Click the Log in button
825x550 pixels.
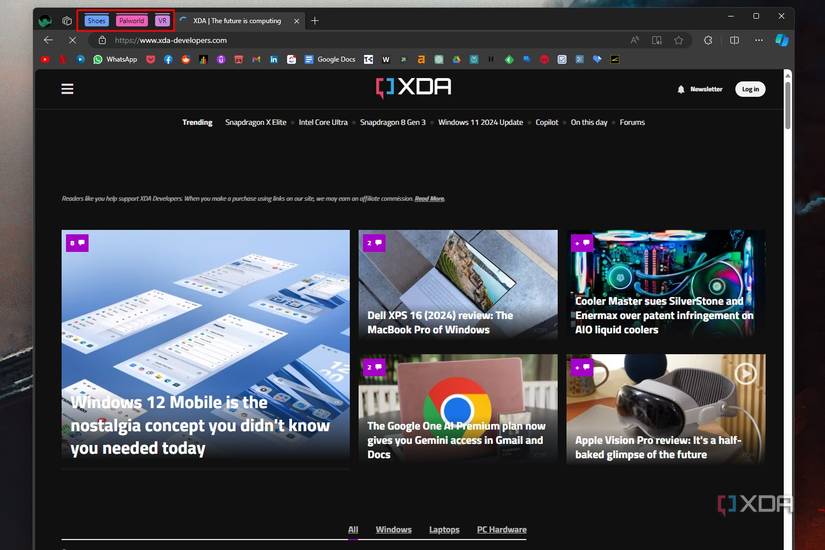(x=750, y=89)
